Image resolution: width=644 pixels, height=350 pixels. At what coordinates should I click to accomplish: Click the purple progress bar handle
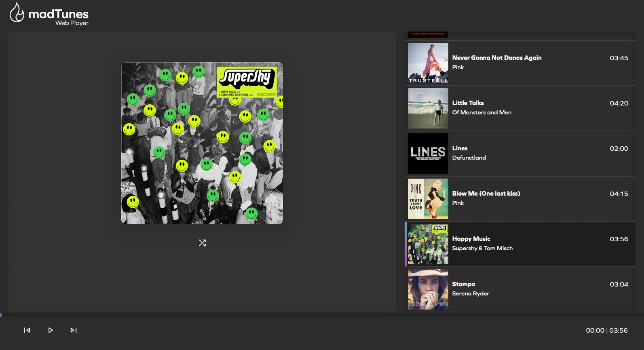tap(1, 315)
